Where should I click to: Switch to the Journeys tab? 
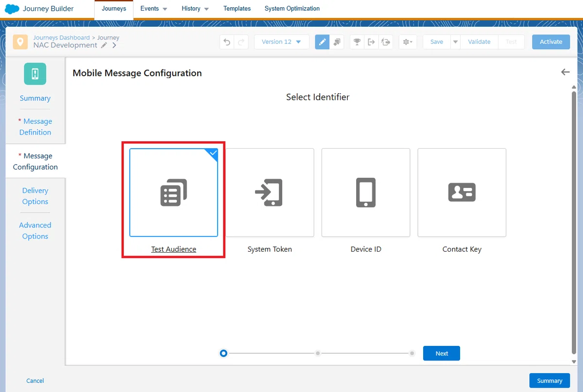coord(114,9)
